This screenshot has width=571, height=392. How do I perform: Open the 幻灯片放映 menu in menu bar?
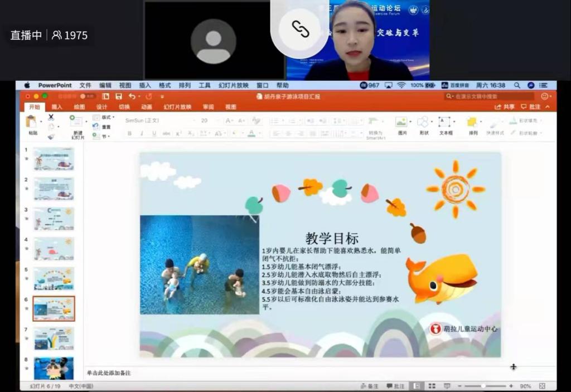click(233, 85)
